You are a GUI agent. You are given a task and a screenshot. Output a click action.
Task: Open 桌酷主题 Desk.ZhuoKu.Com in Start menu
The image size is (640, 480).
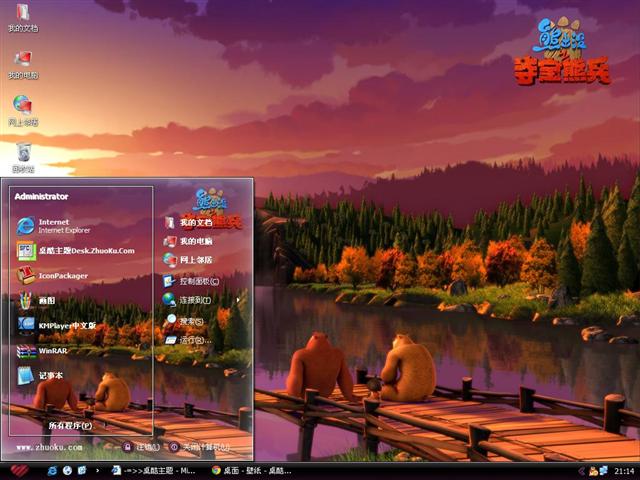pos(76,251)
